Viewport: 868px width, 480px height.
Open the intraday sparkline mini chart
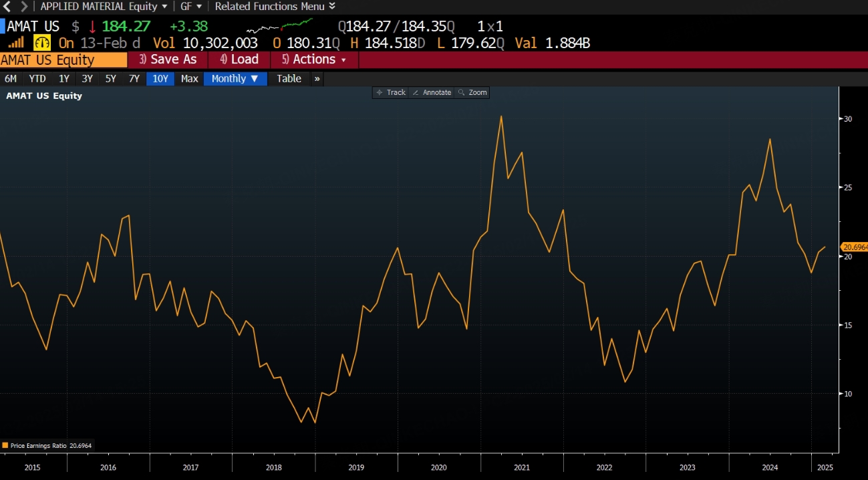[x=279, y=26]
